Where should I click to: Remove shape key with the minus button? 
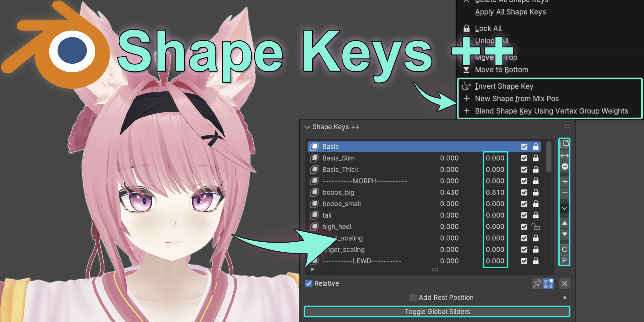(565, 193)
